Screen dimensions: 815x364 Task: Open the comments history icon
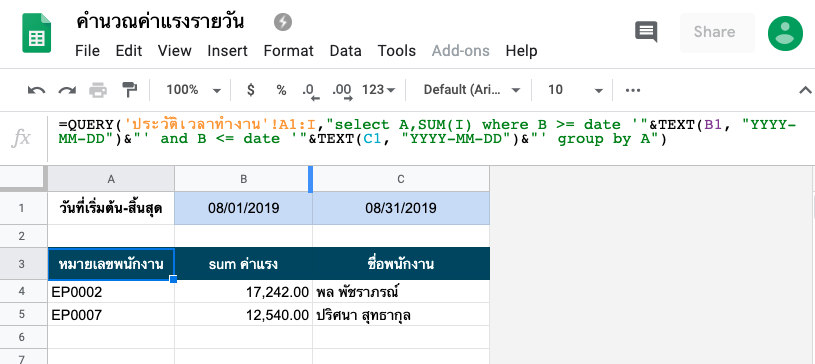click(646, 32)
